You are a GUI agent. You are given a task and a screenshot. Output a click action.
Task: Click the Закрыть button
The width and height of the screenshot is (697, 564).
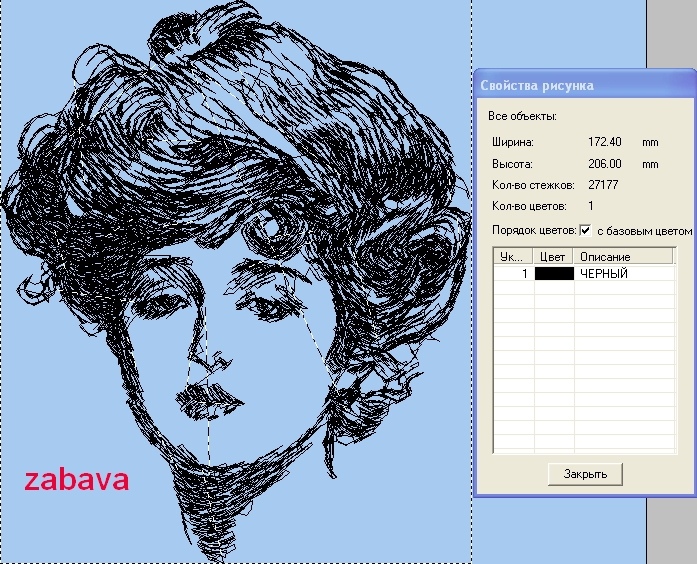[585, 474]
